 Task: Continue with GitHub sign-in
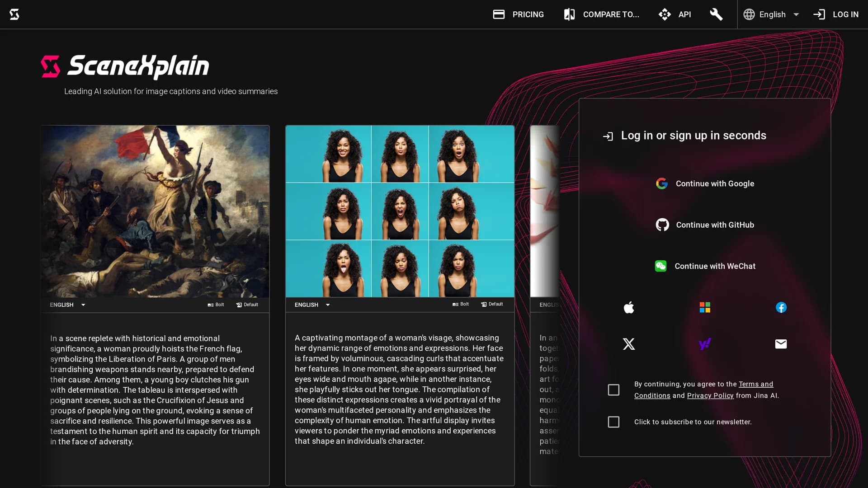point(705,225)
